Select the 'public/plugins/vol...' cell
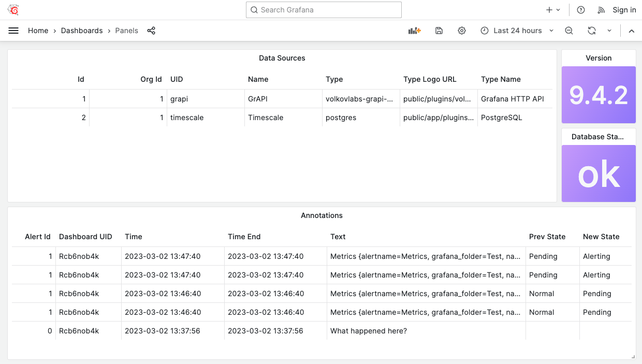Viewport: 642px width, 364px height. pyautogui.click(x=439, y=99)
